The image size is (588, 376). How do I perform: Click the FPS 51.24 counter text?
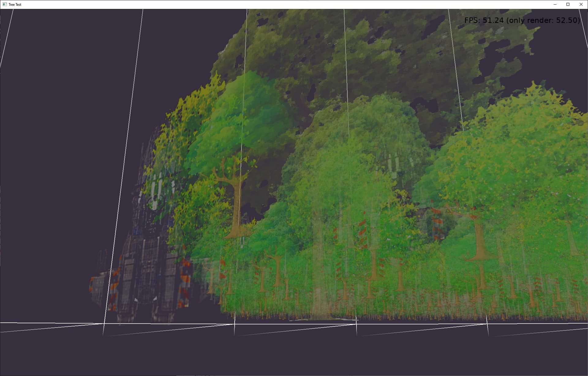click(484, 20)
